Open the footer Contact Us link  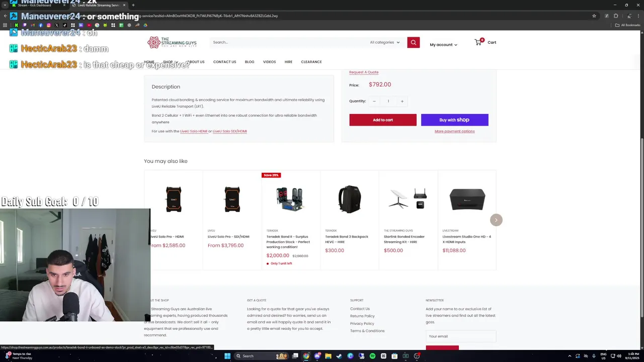[360, 309]
